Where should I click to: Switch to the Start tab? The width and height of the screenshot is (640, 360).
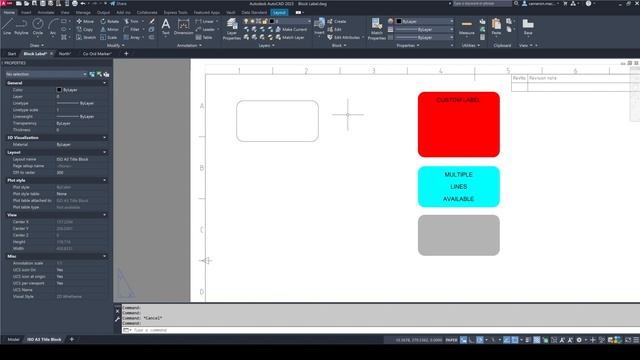pyautogui.click(x=11, y=53)
